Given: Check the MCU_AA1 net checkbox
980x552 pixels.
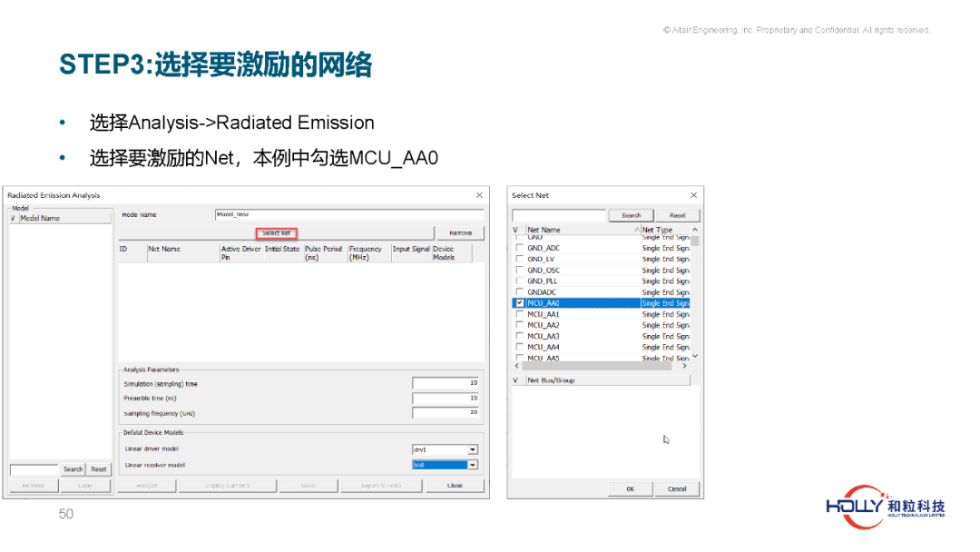Looking at the screenshot, I should point(519,314).
